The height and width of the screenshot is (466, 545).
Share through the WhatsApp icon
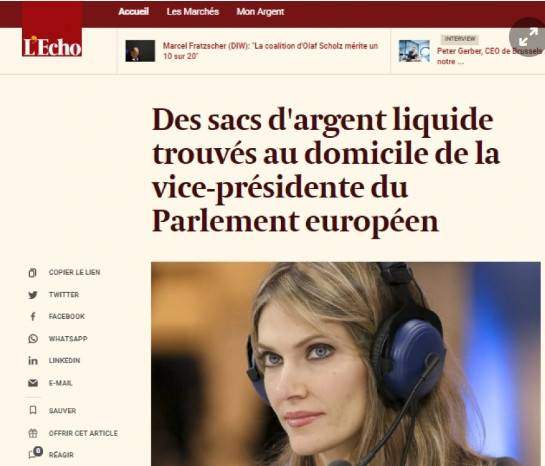33,338
